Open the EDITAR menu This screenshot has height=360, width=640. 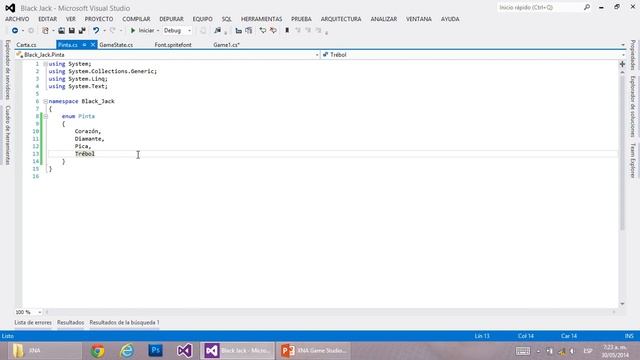coord(48,19)
